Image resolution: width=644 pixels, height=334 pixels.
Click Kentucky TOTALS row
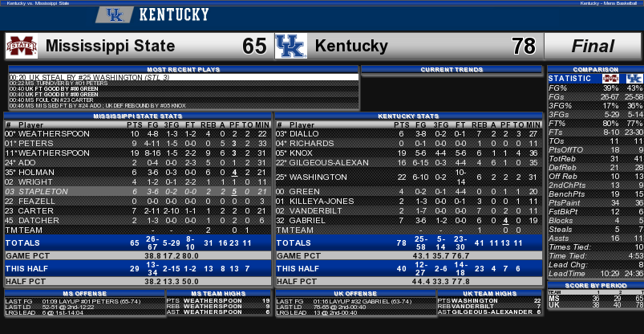409,242
